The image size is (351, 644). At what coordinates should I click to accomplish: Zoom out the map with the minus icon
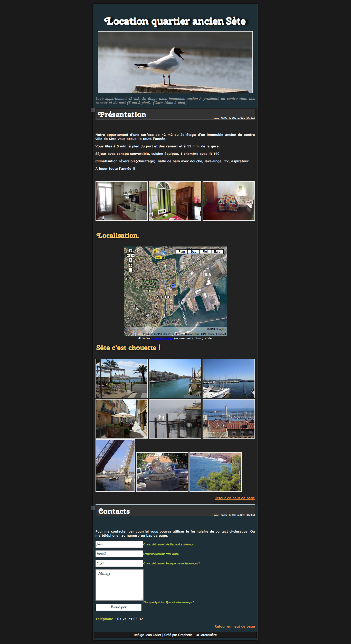tap(130, 270)
